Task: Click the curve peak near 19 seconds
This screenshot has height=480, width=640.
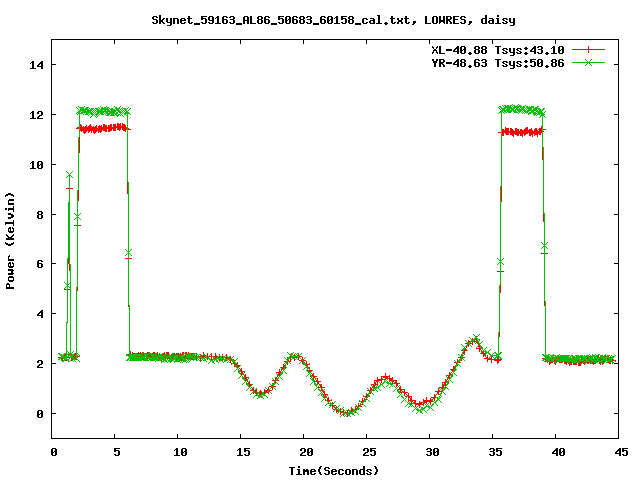Action: tap(295, 357)
